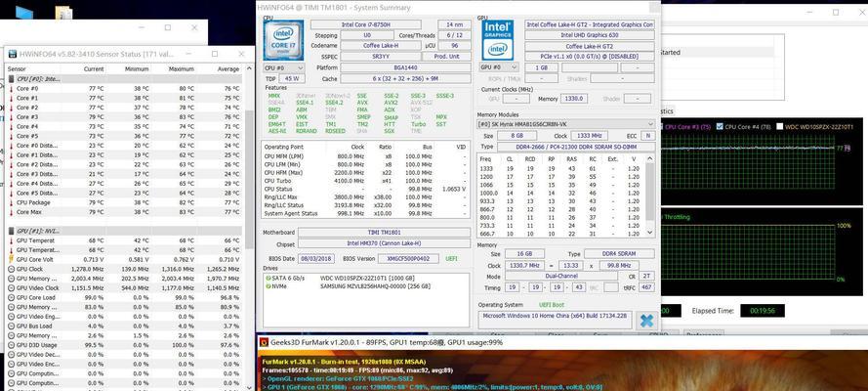Click the voltage bolt icon beside GPU Core Volt

click(12, 259)
